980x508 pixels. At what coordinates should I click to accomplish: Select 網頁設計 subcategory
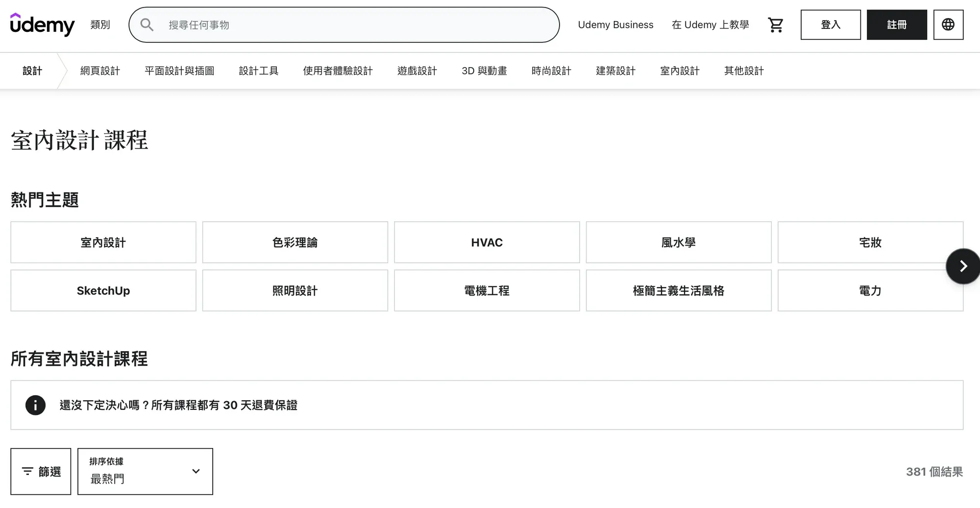[100, 71]
